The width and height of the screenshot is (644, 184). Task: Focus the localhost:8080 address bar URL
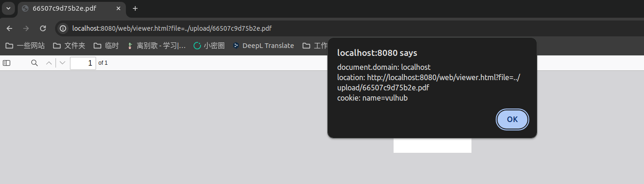[x=172, y=28]
